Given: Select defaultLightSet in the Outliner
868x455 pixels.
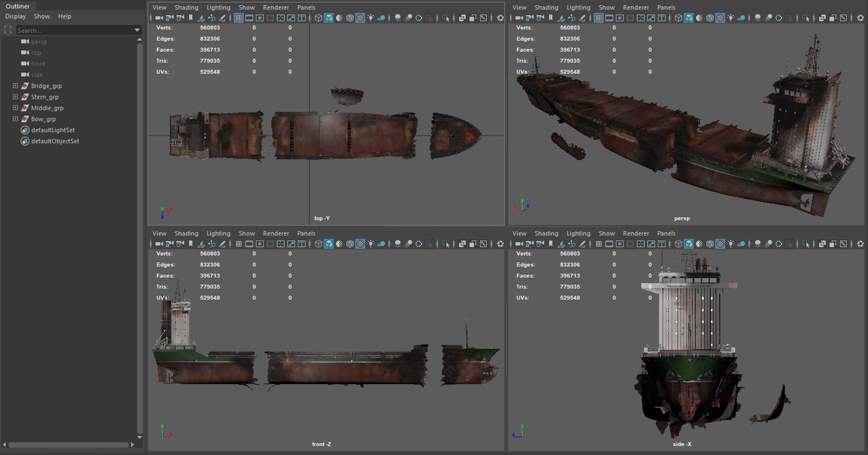Looking at the screenshot, I should coord(53,130).
